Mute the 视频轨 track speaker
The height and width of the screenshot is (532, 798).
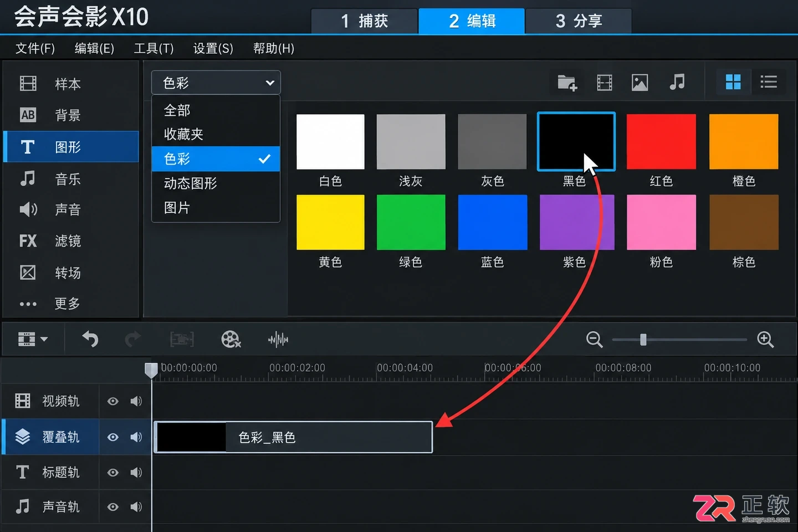(x=136, y=401)
